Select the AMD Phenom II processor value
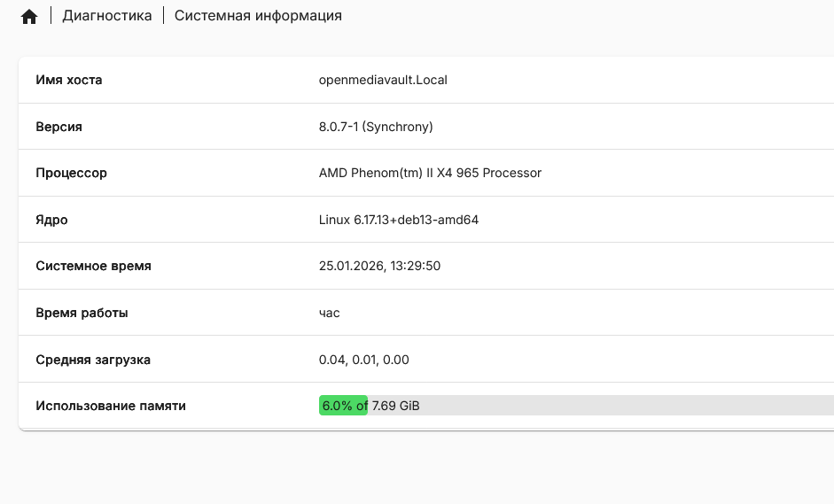Image resolution: width=834 pixels, height=504 pixels. (430, 173)
